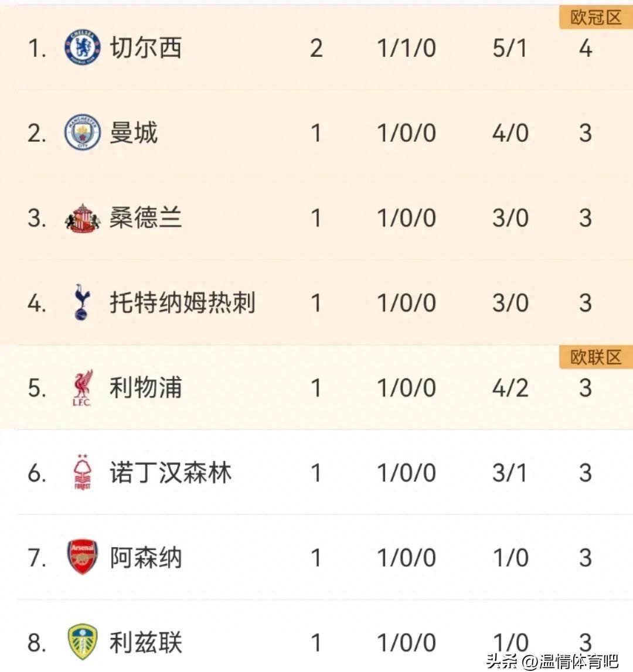Select the 桑德兰 team name

click(146, 218)
